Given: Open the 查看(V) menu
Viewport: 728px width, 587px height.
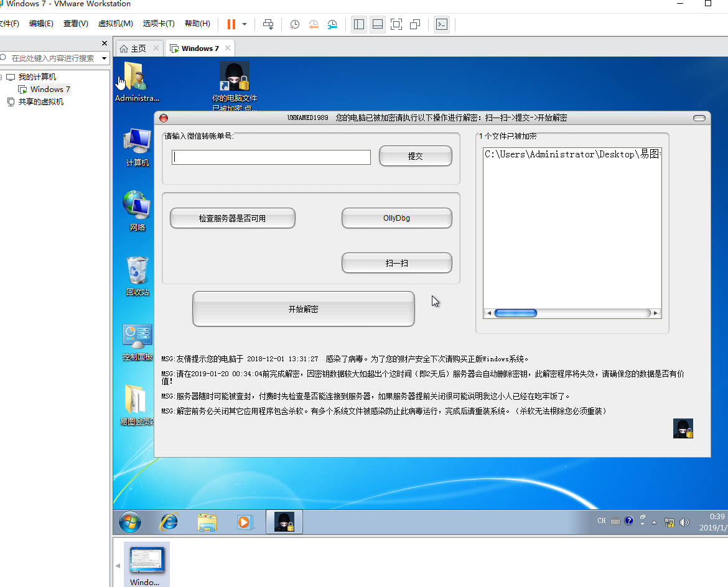Looking at the screenshot, I should (76, 24).
